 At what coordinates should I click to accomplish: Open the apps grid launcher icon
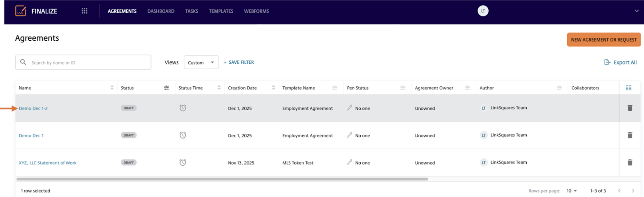pos(84,11)
